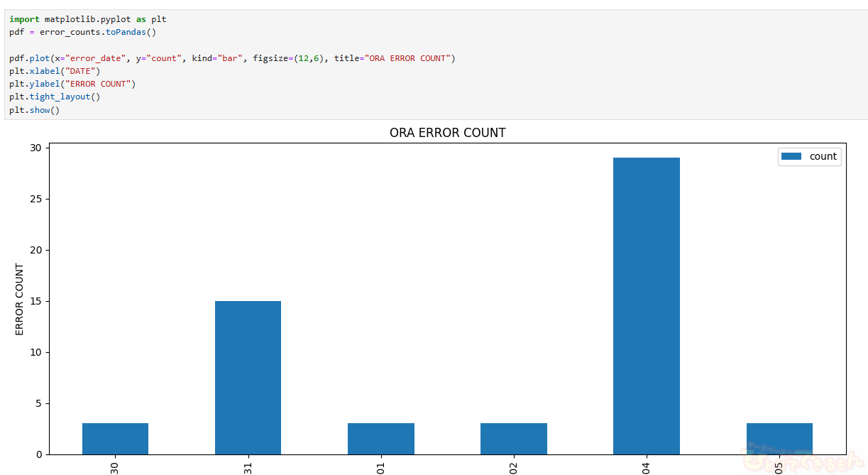Click the pdf.plot code line
The image size is (868, 475).
point(232,58)
